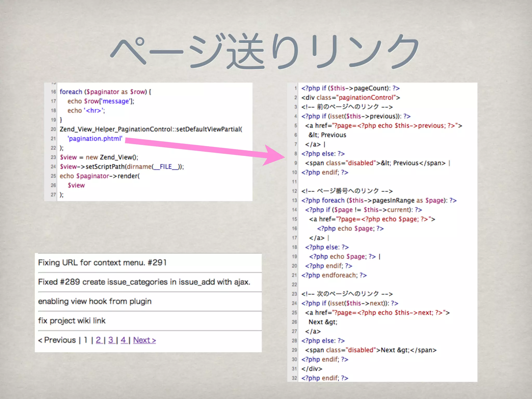Click line number 16 in left code
Viewport: 532px width, 399px height.
tap(53, 92)
